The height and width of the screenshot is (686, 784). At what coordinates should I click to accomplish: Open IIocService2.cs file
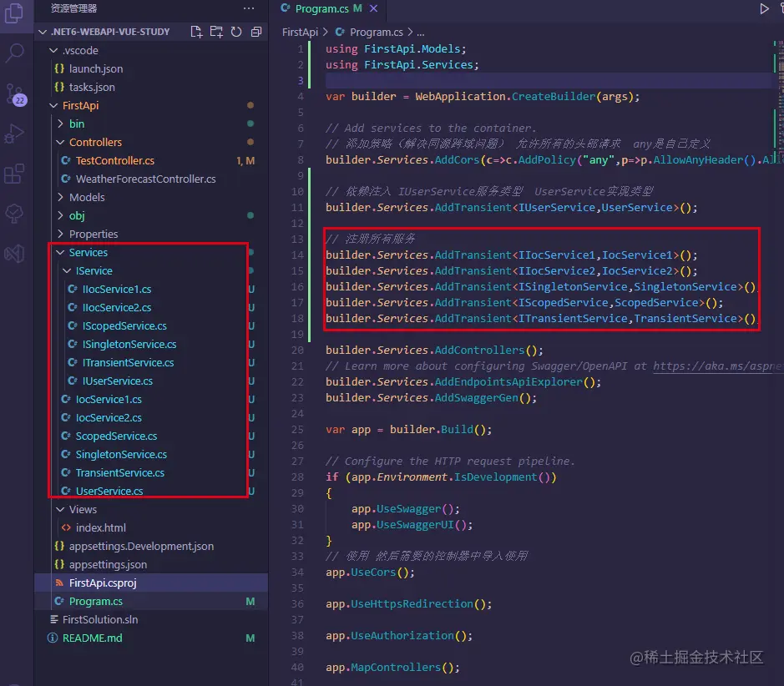[x=151, y=307]
